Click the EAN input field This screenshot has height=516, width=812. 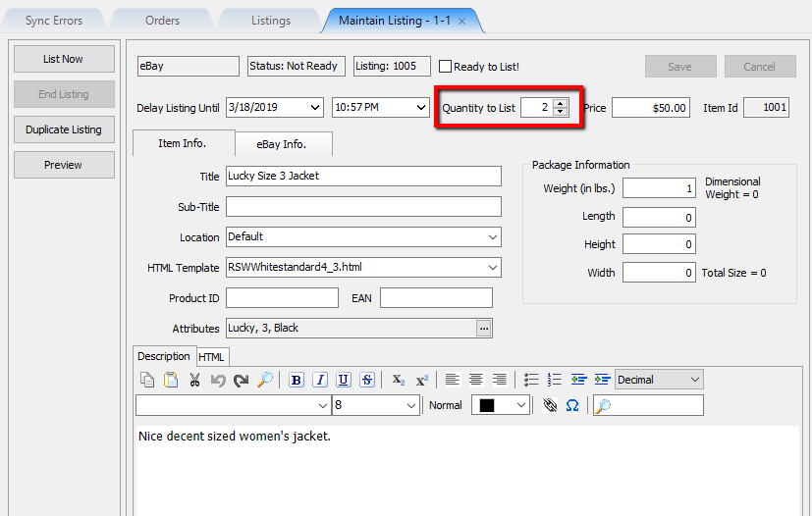436,298
